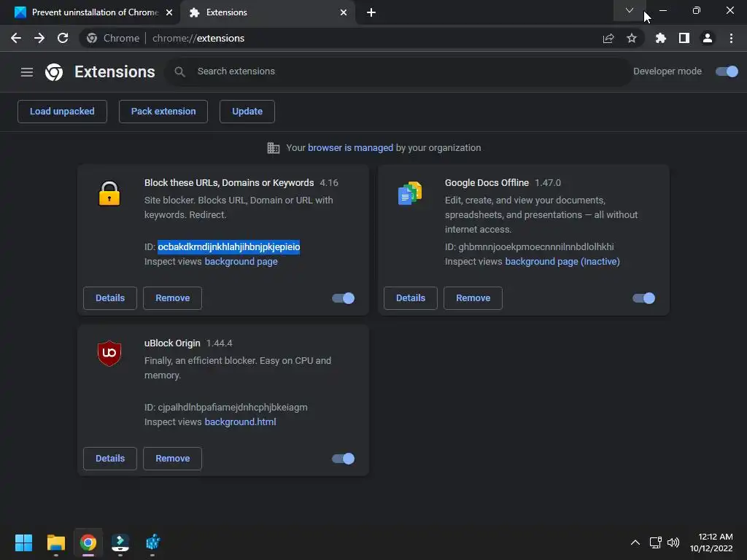Turn off Developer mode toggle
Image resolution: width=747 pixels, height=560 pixels.
[727, 71]
